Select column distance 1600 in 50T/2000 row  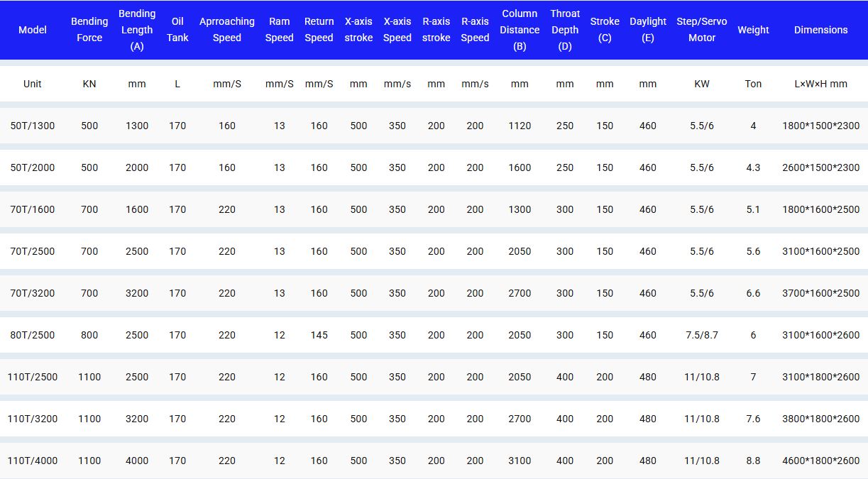tap(520, 167)
